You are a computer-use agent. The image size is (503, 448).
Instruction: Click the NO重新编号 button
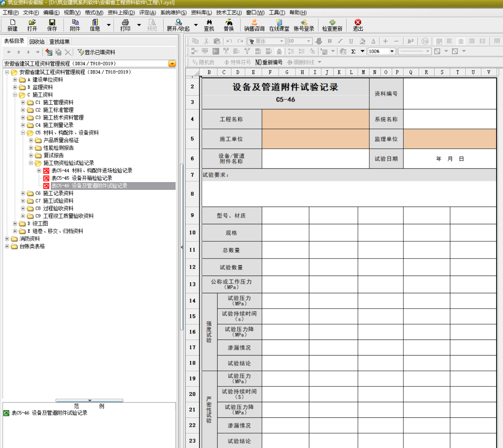click(269, 62)
